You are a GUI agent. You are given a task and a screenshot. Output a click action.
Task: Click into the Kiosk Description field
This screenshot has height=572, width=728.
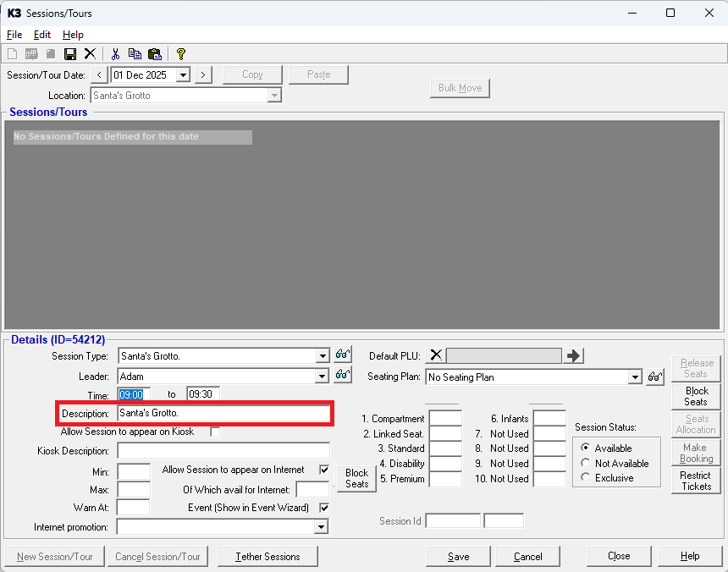point(223,451)
